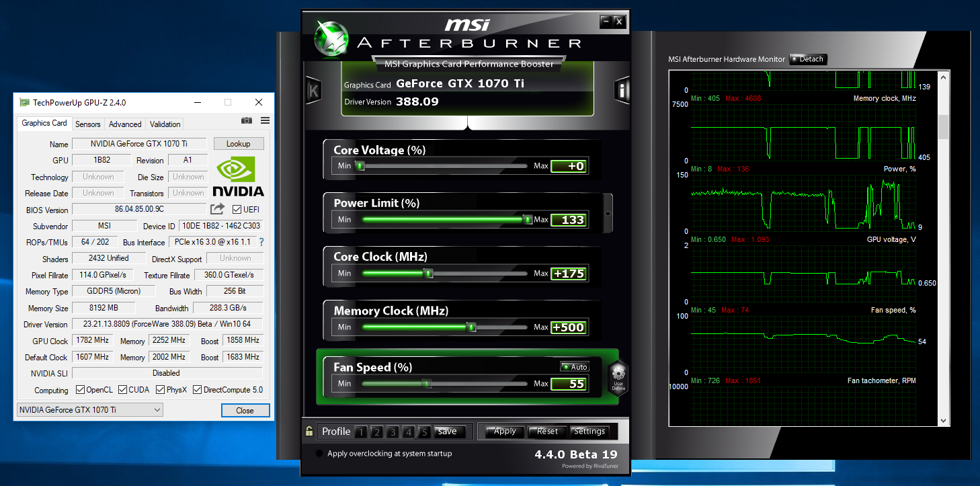The image size is (980, 486).
Task: Click the Device ID value 10DE 1B82 - 1462 C303
Action: coord(220,226)
